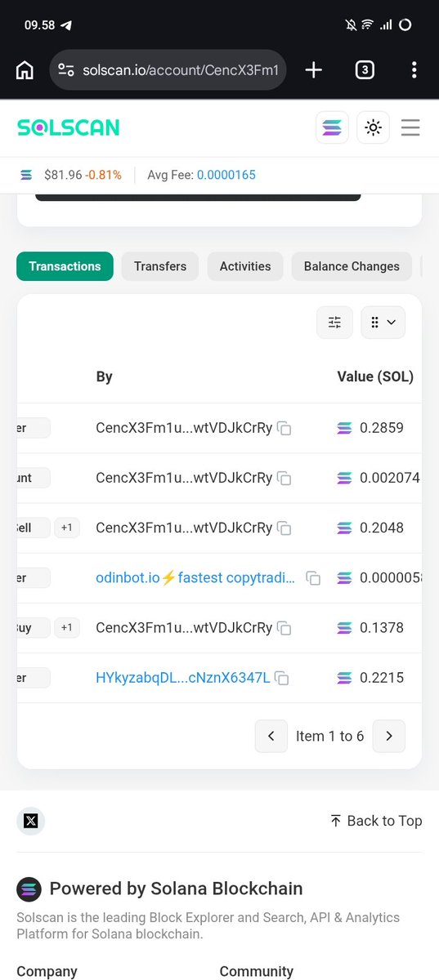Click the +1 badge in Sell row
The height and width of the screenshot is (980, 439).
(67, 528)
